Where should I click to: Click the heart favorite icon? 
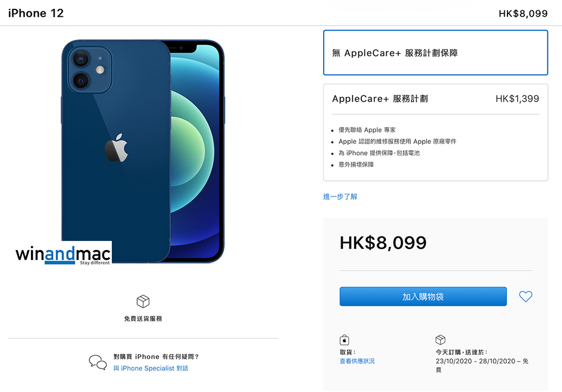[x=525, y=297]
